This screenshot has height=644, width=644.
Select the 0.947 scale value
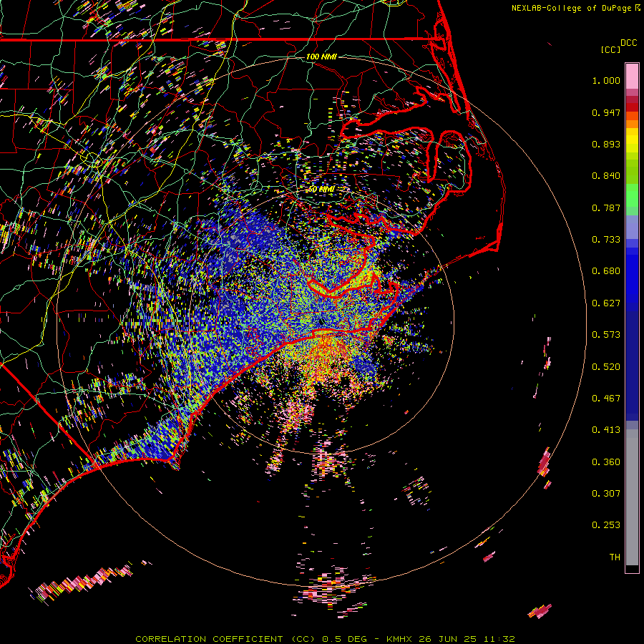606,112
